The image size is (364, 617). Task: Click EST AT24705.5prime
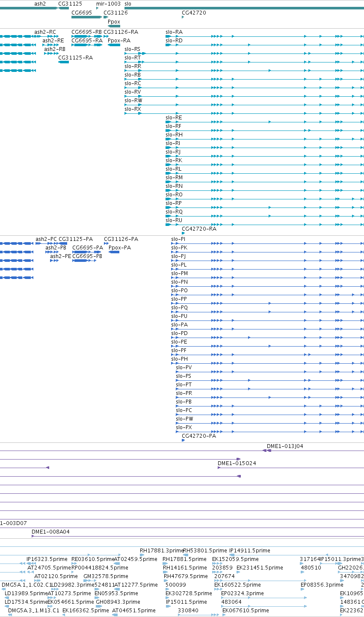tap(49, 568)
